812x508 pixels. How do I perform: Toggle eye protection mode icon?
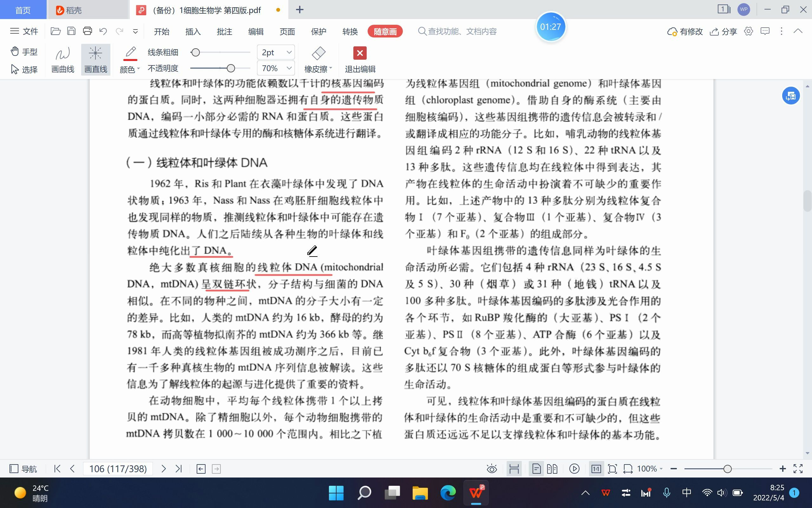pyautogui.click(x=492, y=469)
